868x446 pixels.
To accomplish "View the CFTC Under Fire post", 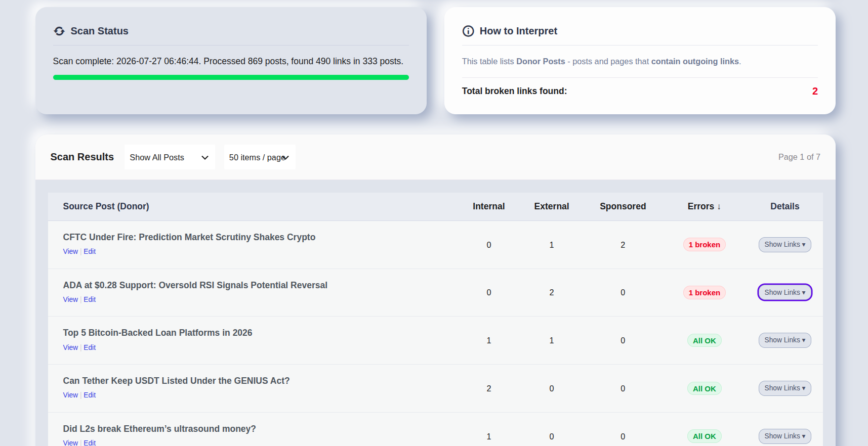I will click(x=70, y=251).
